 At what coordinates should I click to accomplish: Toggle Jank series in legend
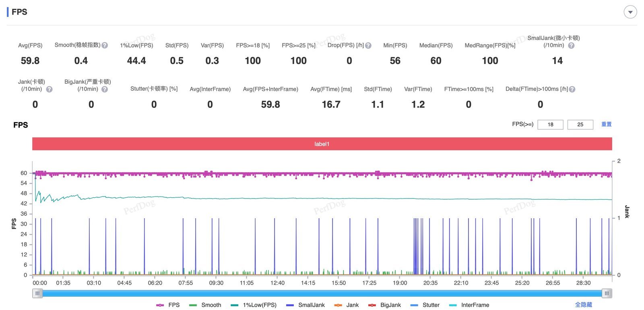(x=347, y=305)
